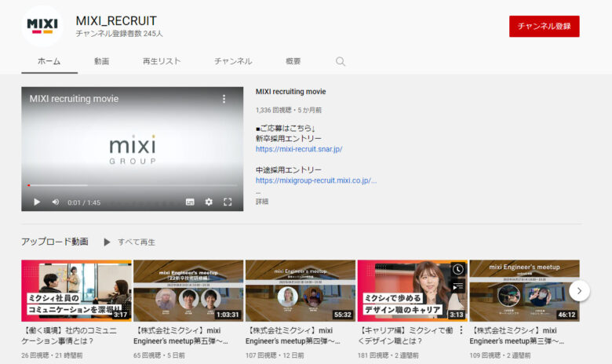Open the 55:32 meetup video thumbnail

click(x=301, y=291)
